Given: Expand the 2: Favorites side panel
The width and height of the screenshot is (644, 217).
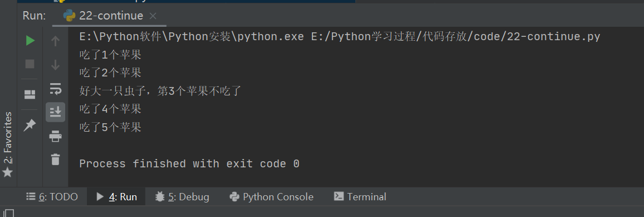Looking at the screenshot, I should [x=8, y=144].
